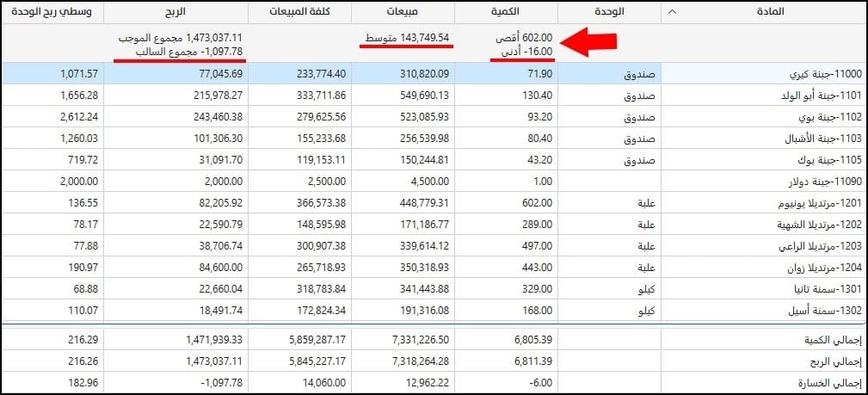The height and width of the screenshot is (395, 868).
Task: Select the 602.00 أقصى summary value
Action: coord(523,38)
